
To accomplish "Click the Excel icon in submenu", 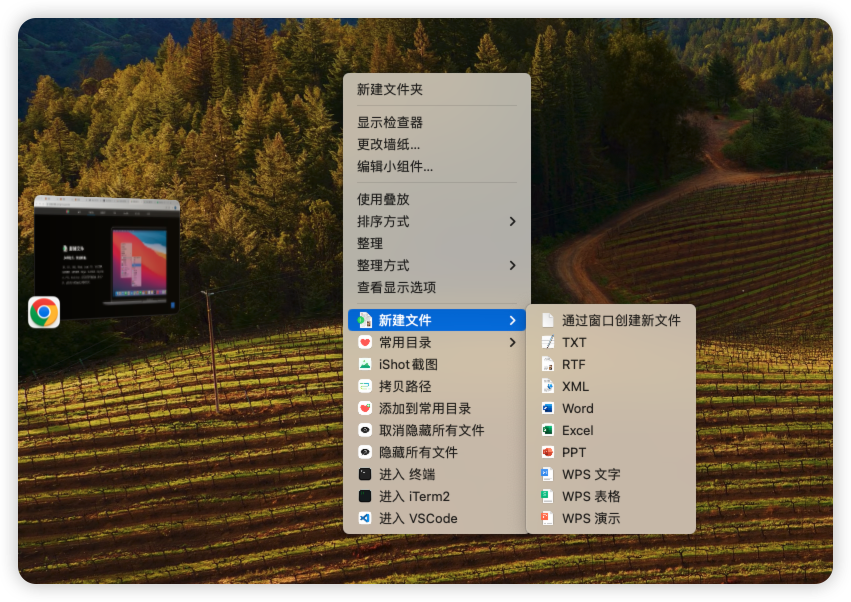I will pos(548,430).
